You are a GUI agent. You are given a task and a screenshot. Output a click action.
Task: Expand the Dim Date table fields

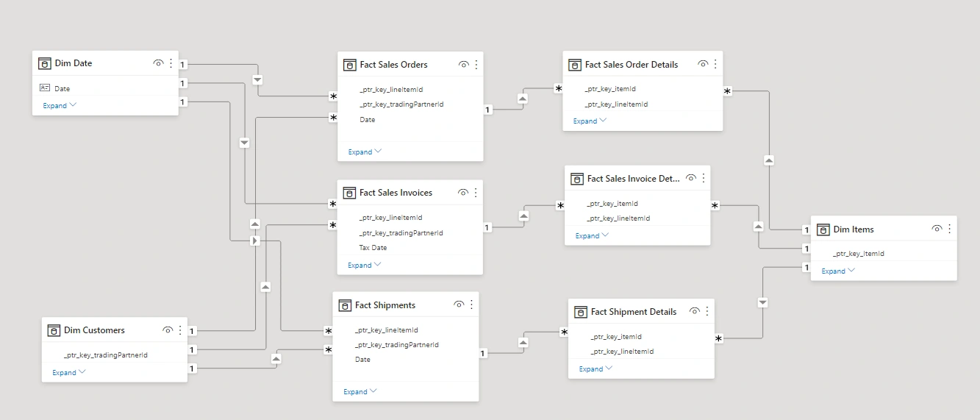tap(60, 106)
